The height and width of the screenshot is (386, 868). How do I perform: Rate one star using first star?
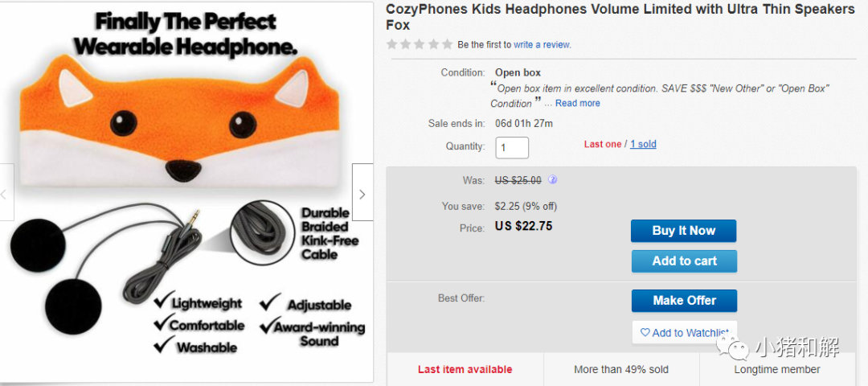tap(392, 44)
